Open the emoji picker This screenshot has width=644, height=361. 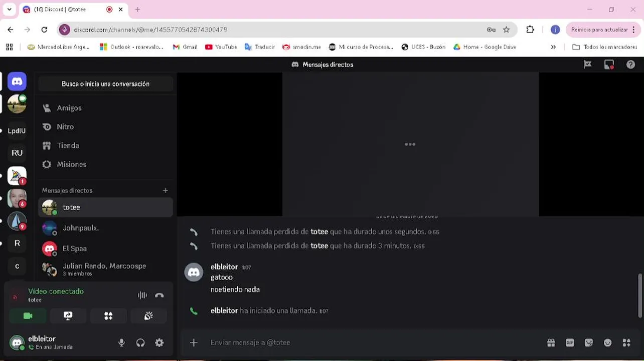(608, 343)
